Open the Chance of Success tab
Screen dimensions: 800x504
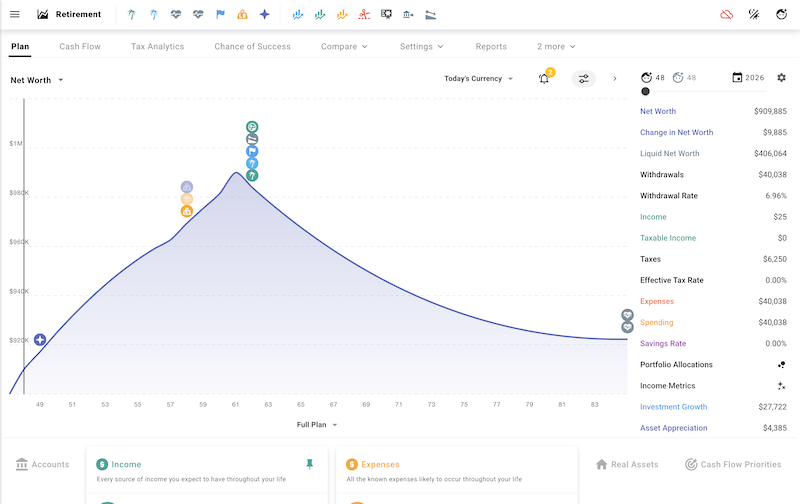click(252, 47)
